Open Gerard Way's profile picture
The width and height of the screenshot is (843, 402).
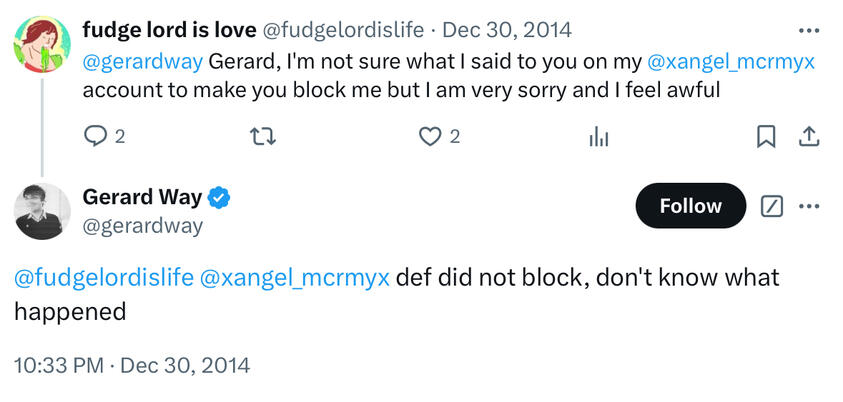pyautogui.click(x=42, y=211)
